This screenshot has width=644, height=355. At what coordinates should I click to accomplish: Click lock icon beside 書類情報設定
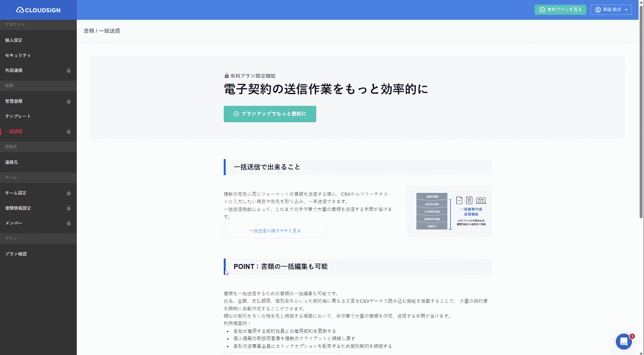[68, 208]
